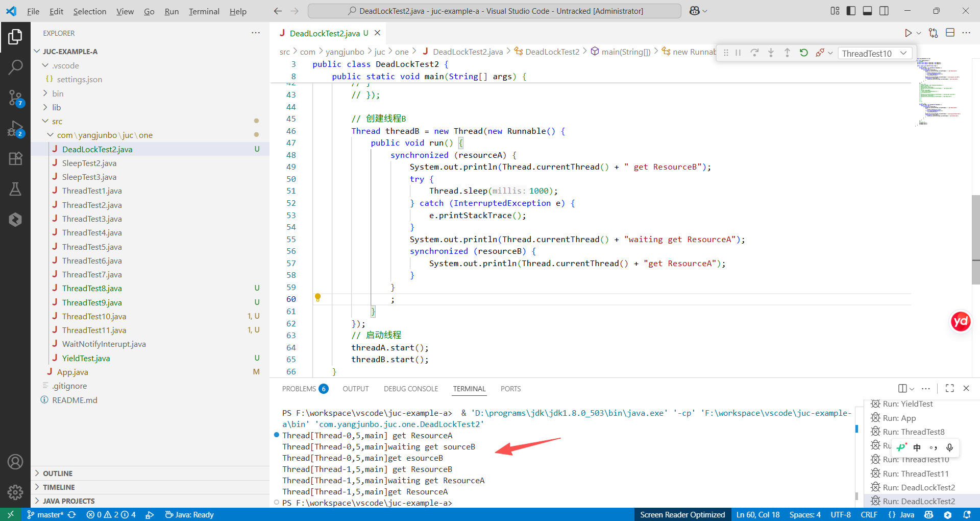This screenshot has height=521, width=980.
Task: Open the Extensions view
Action: click(15, 159)
